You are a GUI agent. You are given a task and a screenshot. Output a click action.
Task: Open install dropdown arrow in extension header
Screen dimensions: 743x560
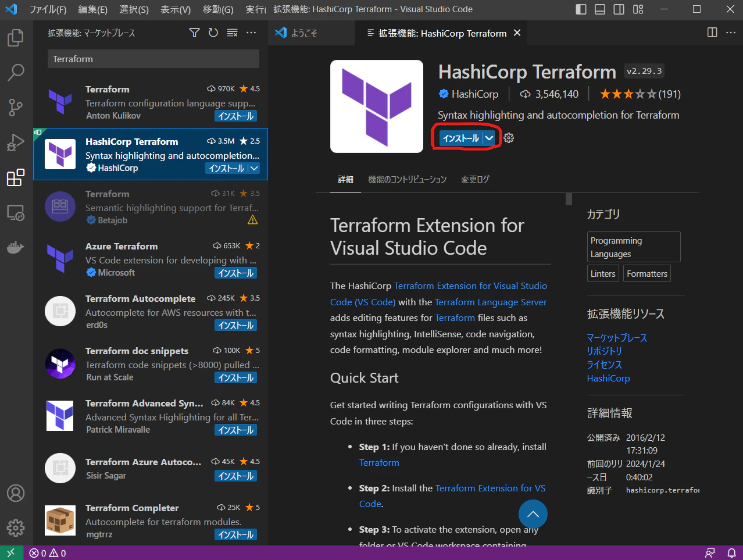click(x=490, y=138)
